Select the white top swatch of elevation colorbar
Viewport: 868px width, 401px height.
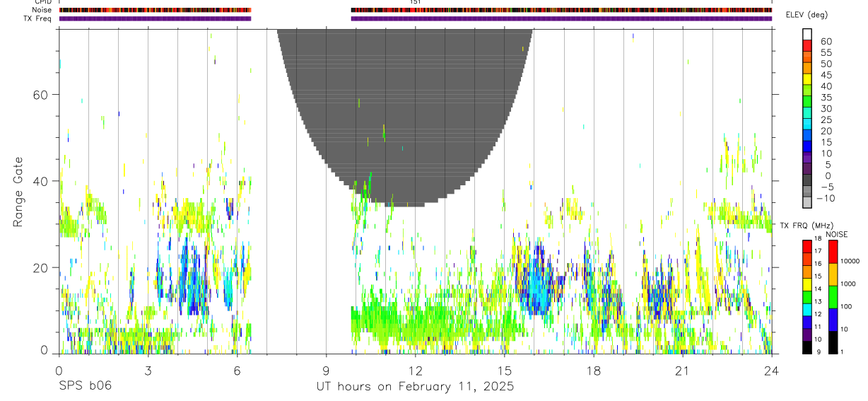(807, 34)
